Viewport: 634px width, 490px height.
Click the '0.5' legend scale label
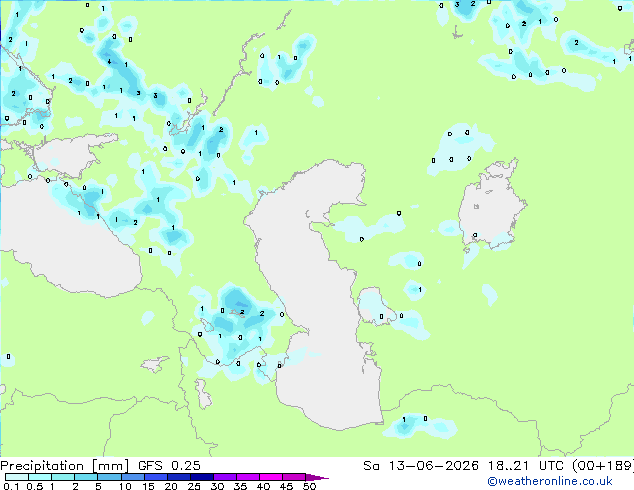tap(34, 486)
